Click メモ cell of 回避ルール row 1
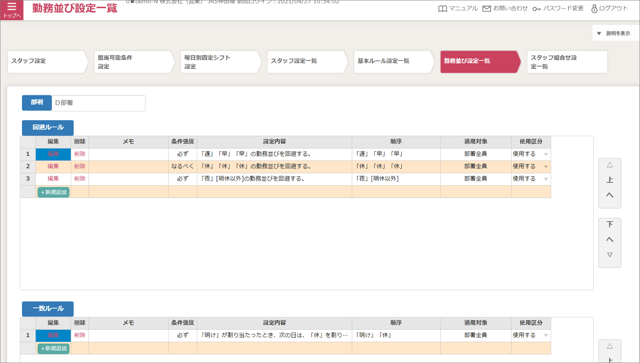Viewport: 640px width, 363px height. [128, 154]
